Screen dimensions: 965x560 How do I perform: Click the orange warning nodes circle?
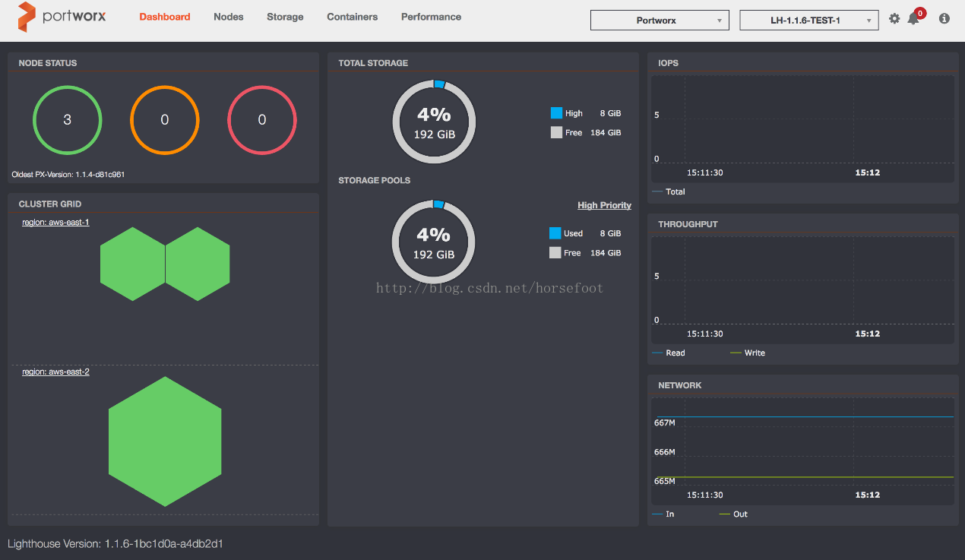pos(165,120)
